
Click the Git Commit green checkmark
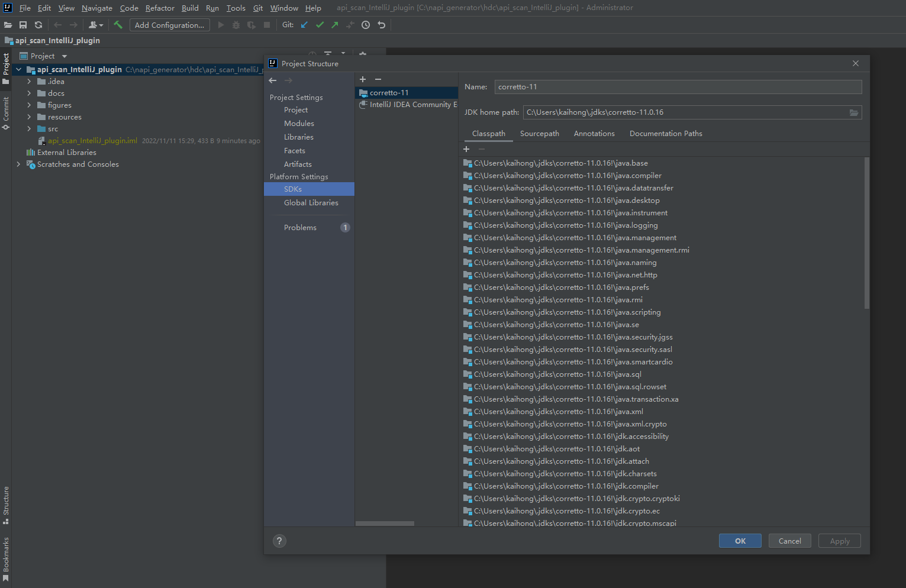320,25
